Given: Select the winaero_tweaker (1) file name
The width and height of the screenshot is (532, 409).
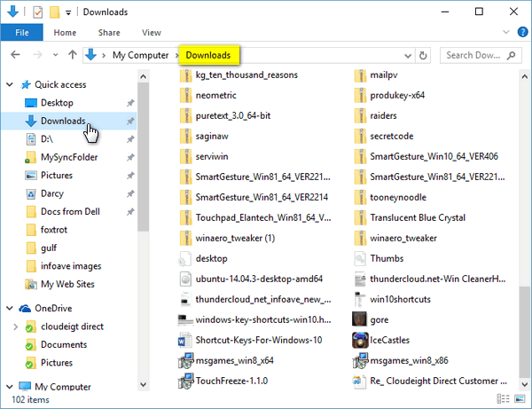Looking at the screenshot, I should click(235, 239).
